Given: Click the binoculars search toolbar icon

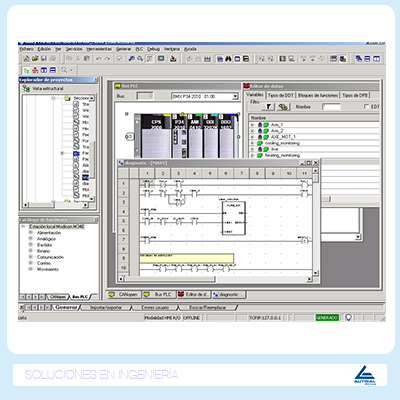Looking at the screenshot, I should coord(228,59).
